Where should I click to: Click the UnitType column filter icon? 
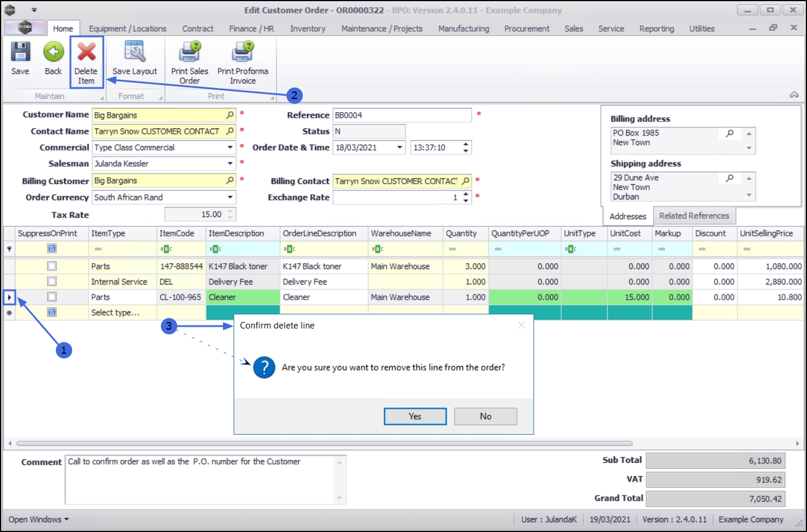[x=570, y=249]
